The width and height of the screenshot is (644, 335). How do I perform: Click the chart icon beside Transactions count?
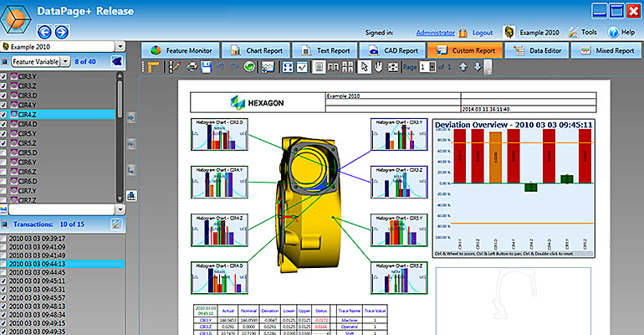(x=116, y=224)
